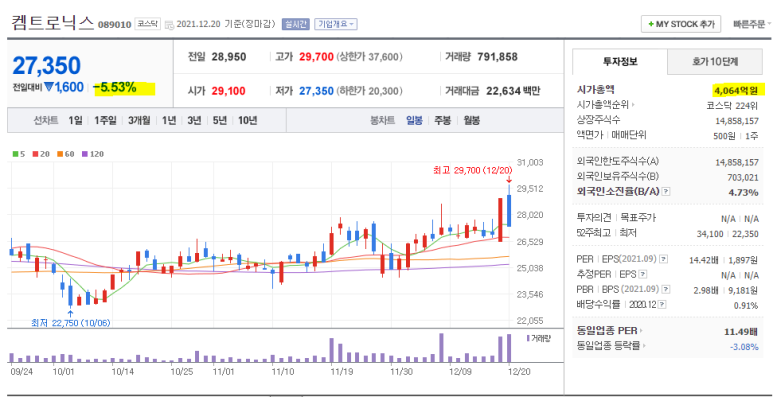Click the 최고 29,700 (12/20) chart marker
The image size is (773, 397).
click(x=473, y=170)
